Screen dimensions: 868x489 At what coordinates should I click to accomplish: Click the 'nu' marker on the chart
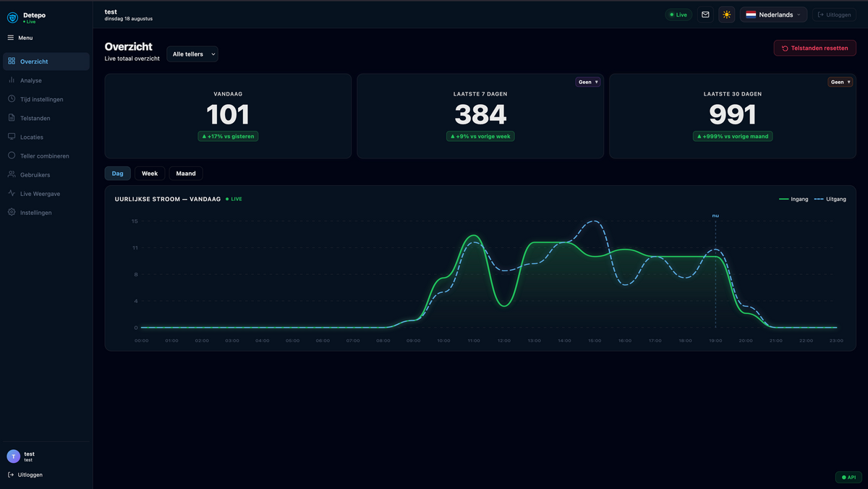(715, 216)
